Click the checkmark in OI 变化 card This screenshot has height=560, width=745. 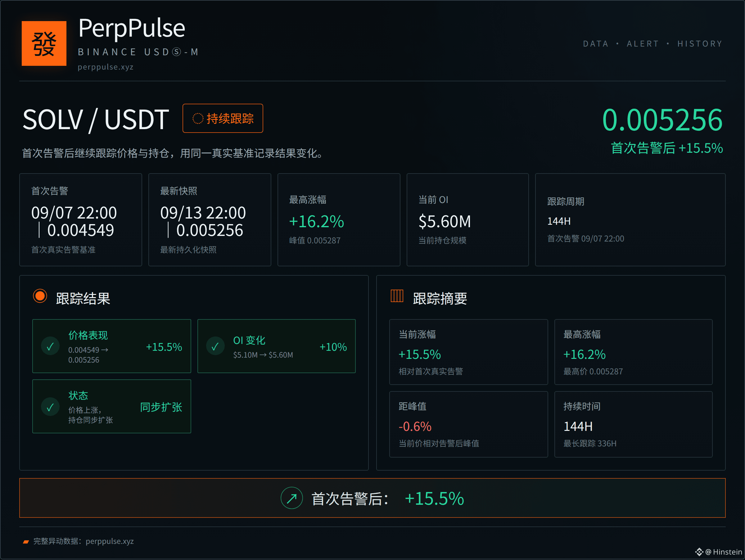pyautogui.click(x=215, y=346)
